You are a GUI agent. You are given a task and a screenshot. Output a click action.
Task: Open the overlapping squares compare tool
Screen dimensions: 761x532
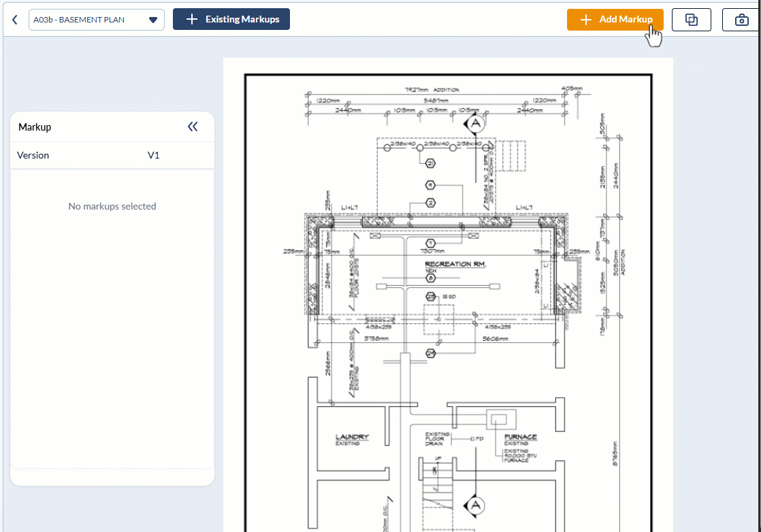691,20
